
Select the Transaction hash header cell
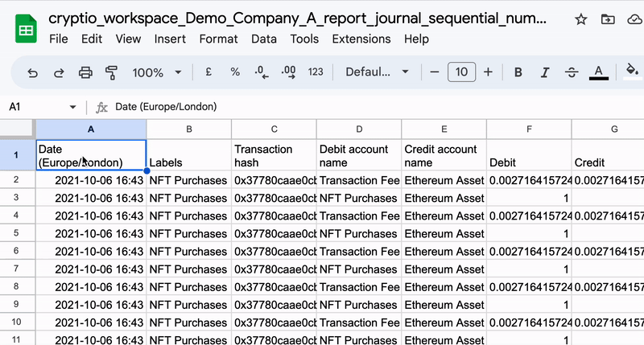274,155
